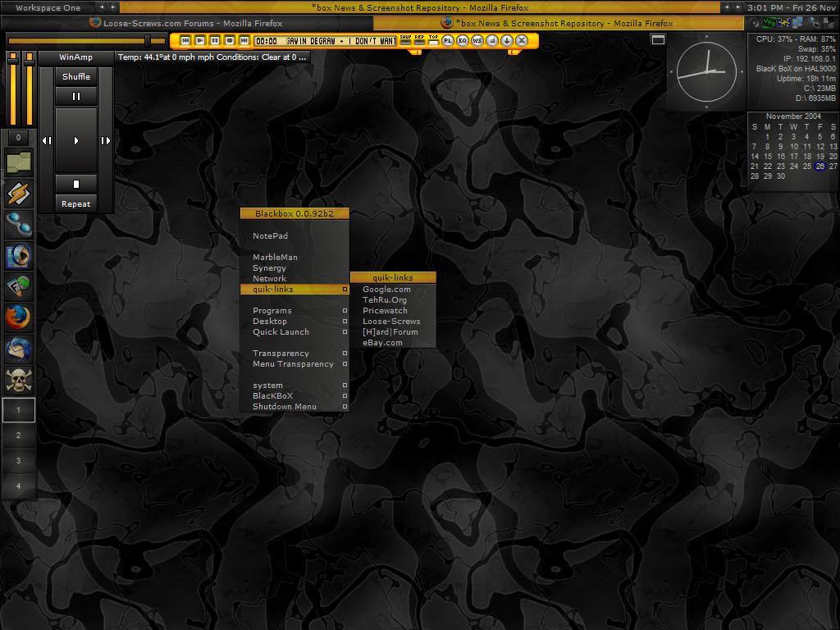
Task: Click the next window arrow left of the clock time
Action: pos(737,7)
